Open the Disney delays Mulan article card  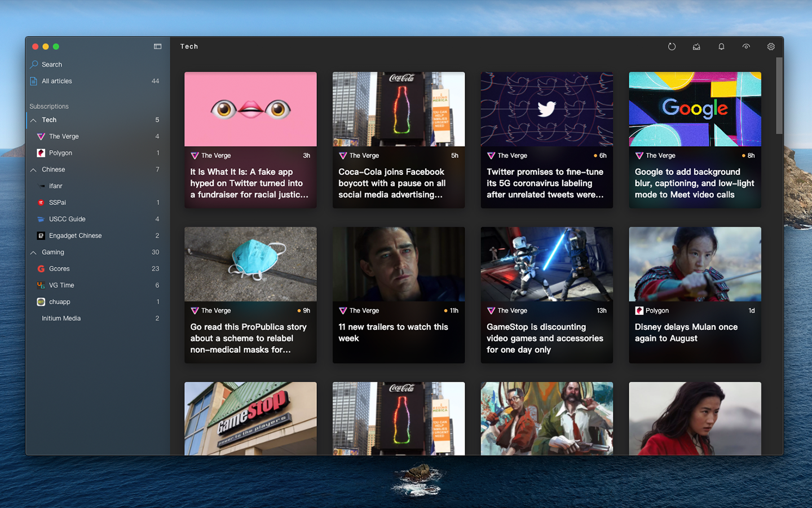pyautogui.click(x=695, y=295)
